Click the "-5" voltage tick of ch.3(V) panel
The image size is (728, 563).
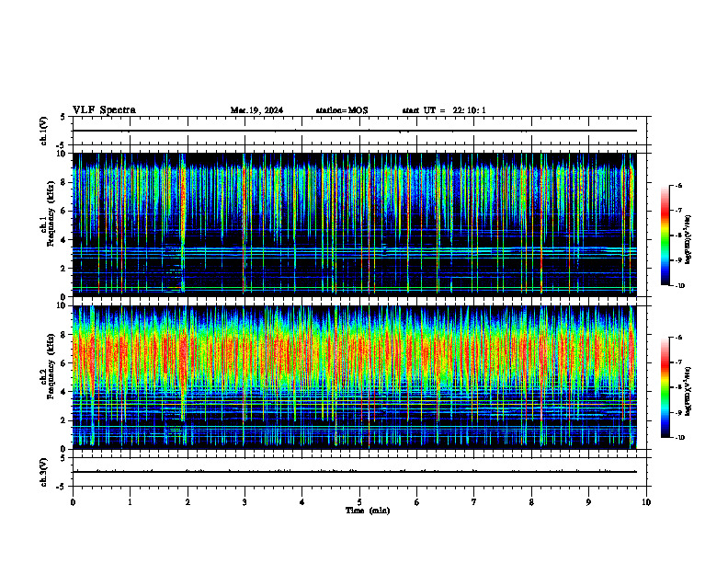point(61,487)
